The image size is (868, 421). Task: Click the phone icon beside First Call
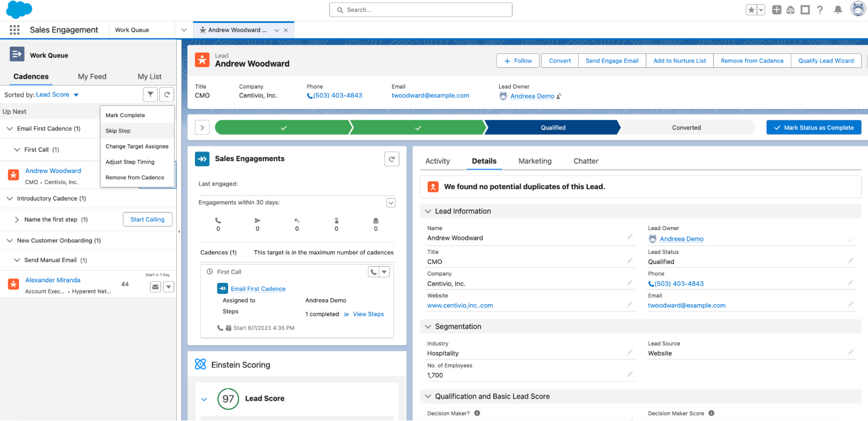point(373,272)
